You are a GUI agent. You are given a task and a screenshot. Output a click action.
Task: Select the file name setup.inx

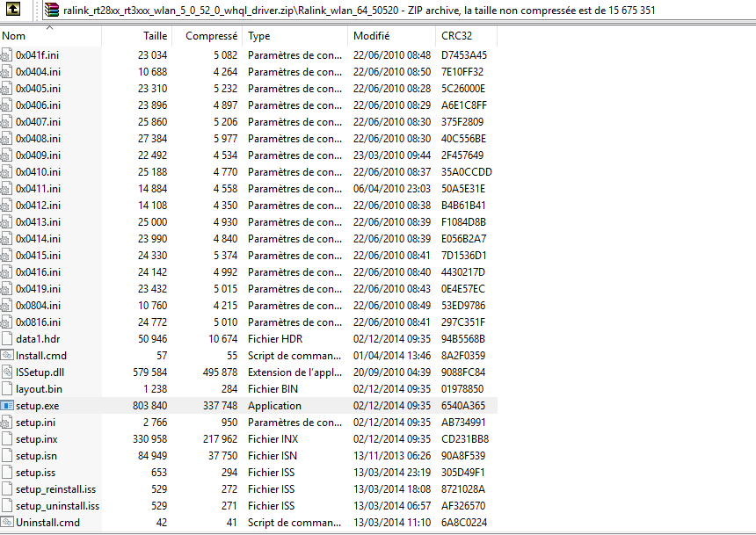[37, 439]
